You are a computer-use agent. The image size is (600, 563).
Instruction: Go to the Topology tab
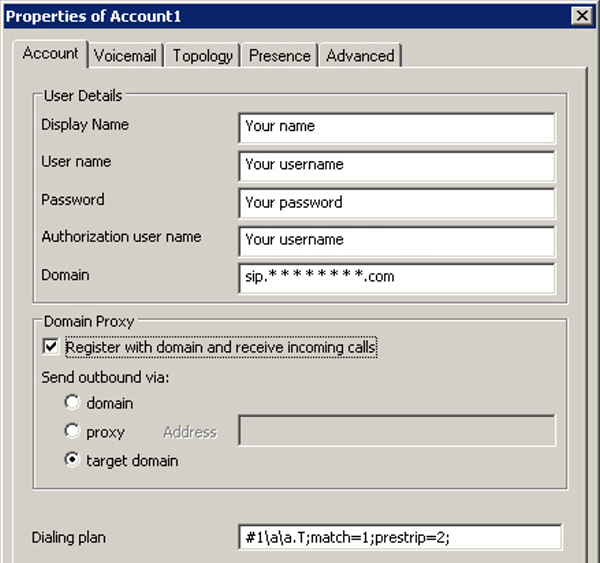click(x=202, y=56)
